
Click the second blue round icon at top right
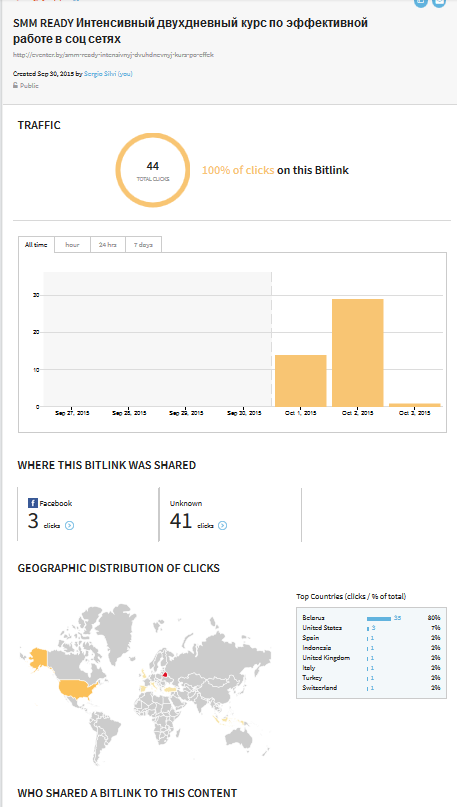pos(439,2)
